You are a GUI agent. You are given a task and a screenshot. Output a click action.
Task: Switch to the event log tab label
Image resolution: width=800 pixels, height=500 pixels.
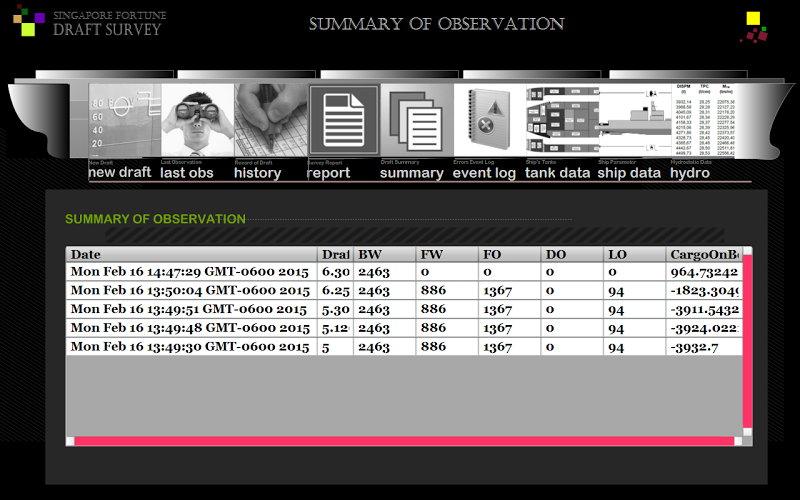[484, 173]
